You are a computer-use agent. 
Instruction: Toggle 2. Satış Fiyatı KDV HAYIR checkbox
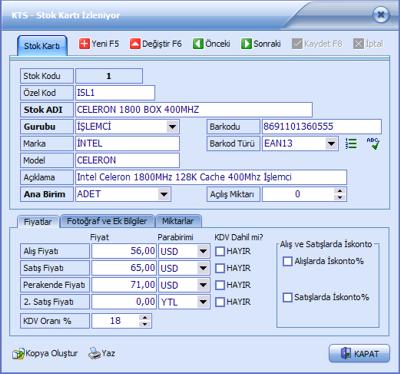220,302
